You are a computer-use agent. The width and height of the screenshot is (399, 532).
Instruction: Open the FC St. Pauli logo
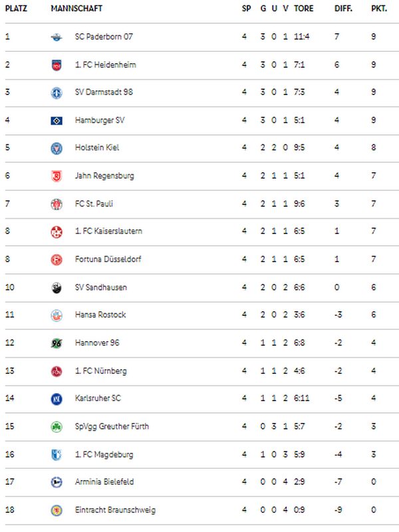[57, 204]
